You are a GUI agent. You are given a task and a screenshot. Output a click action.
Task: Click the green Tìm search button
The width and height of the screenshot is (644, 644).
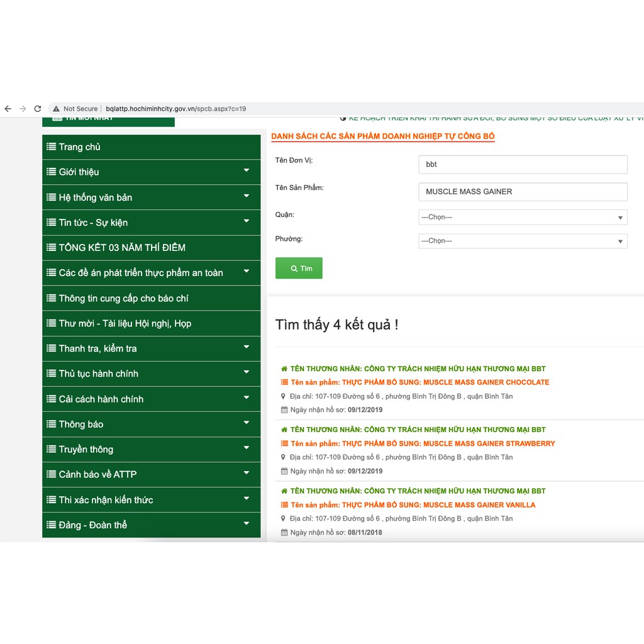click(299, 268)
